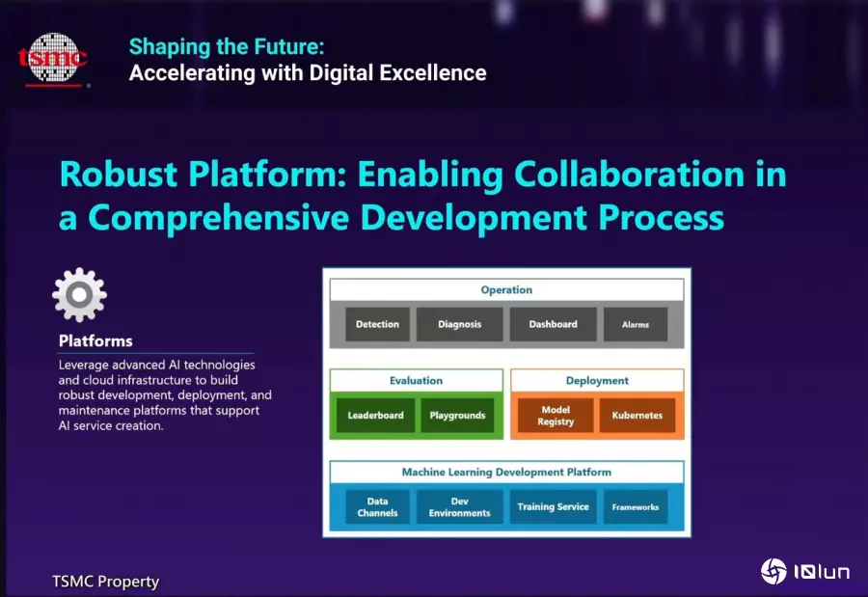The height and width of the screenshot is (597, 868).
Task: Click 'Accelerating with Digital Excellence' subtitle
Action: tap(308, 73)
